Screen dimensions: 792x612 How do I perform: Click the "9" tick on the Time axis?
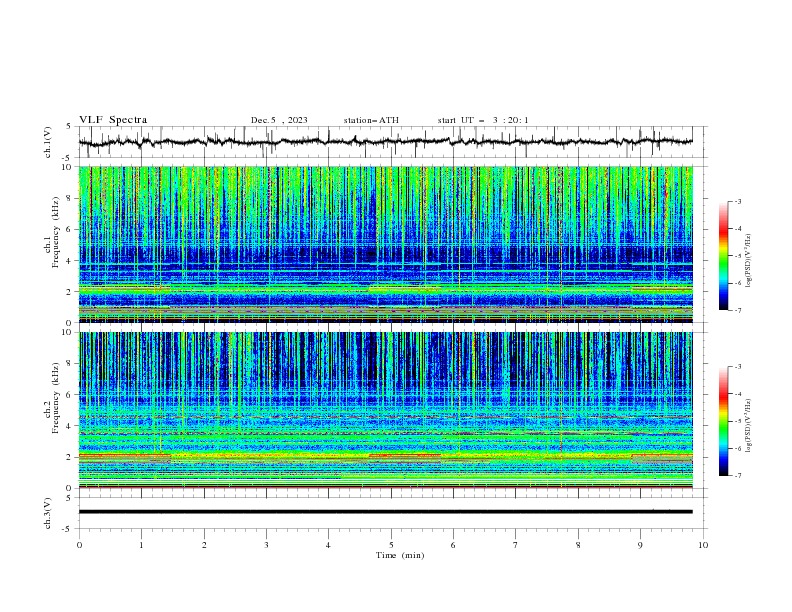(640, 545)
